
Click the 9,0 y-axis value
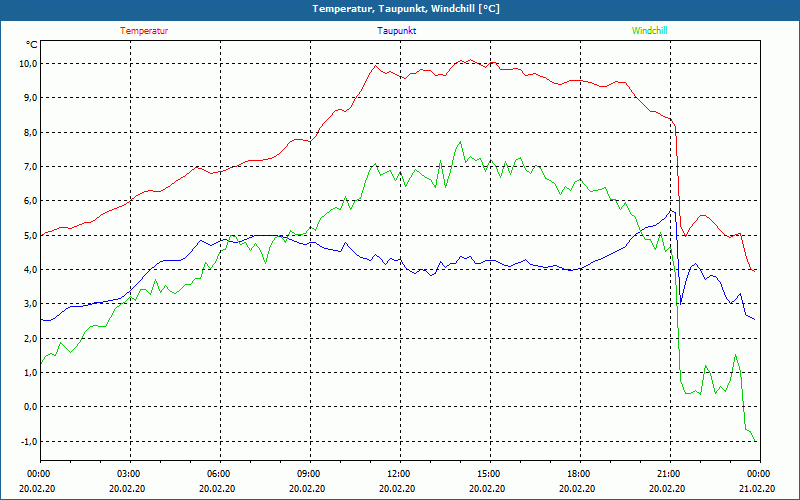click(x=30, y=98)
